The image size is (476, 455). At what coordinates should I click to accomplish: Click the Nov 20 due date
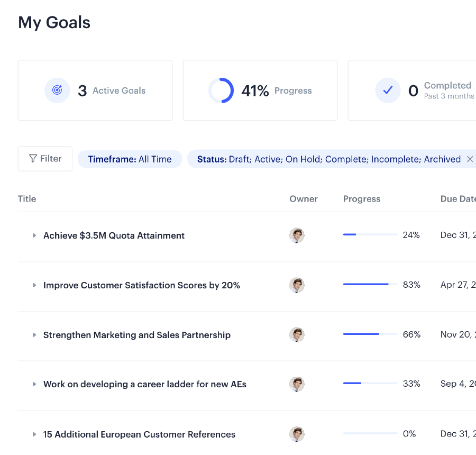[458, 334]
